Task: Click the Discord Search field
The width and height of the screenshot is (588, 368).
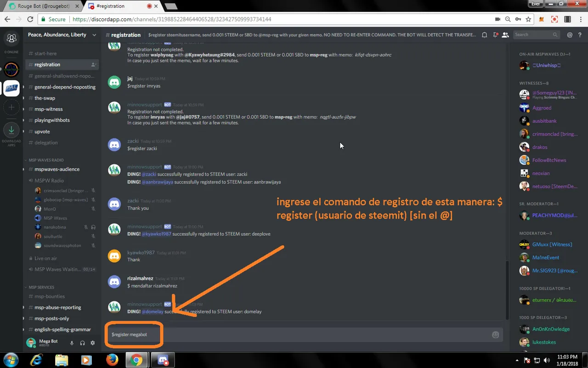Action: click(x=536, y=34)
